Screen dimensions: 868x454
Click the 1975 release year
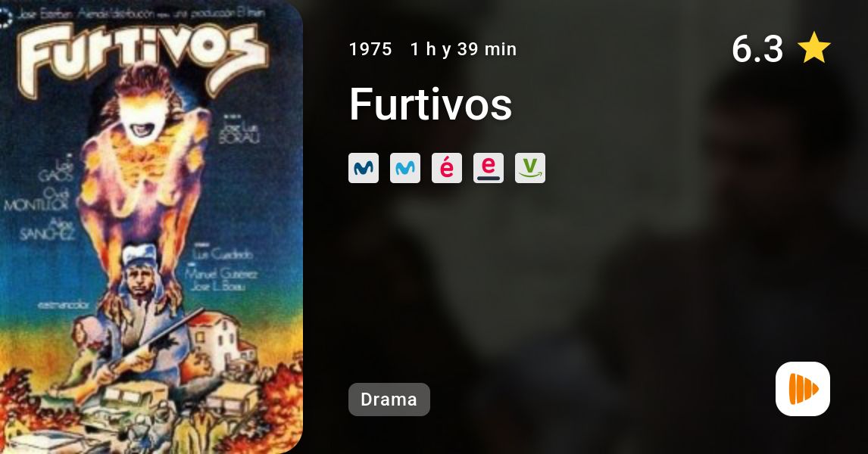(370, 49)
